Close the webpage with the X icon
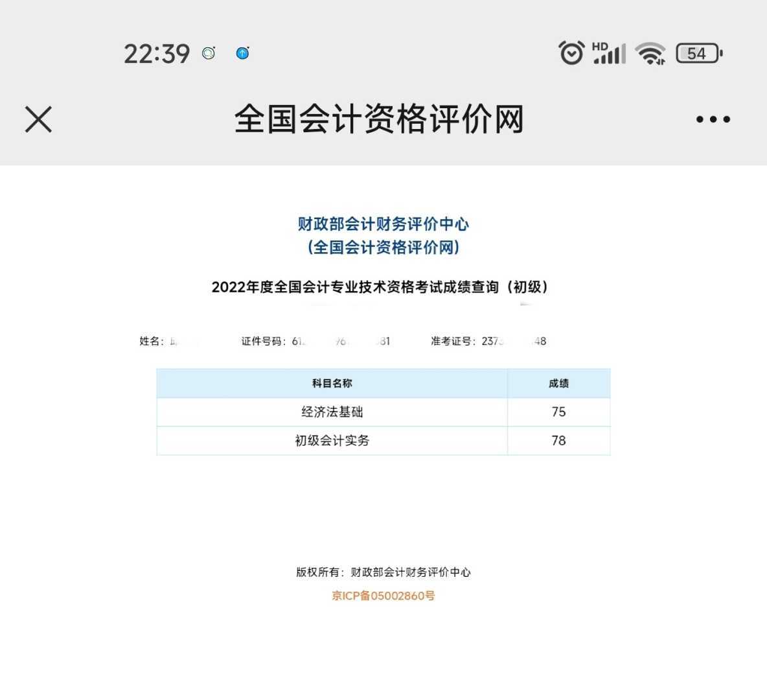767x700 pixels. (38, 119)
